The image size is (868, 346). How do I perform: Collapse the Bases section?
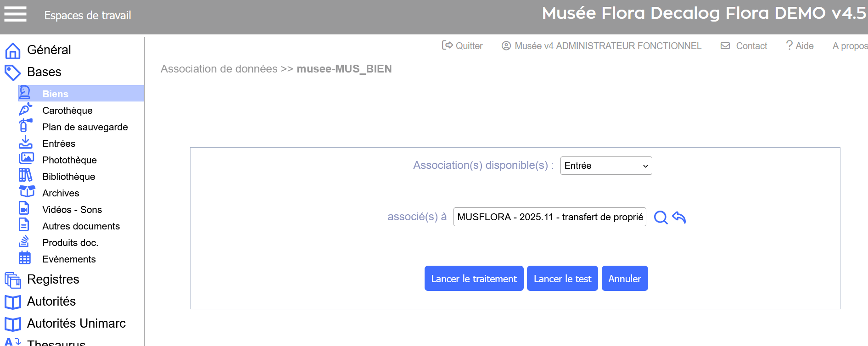[44, 72]
